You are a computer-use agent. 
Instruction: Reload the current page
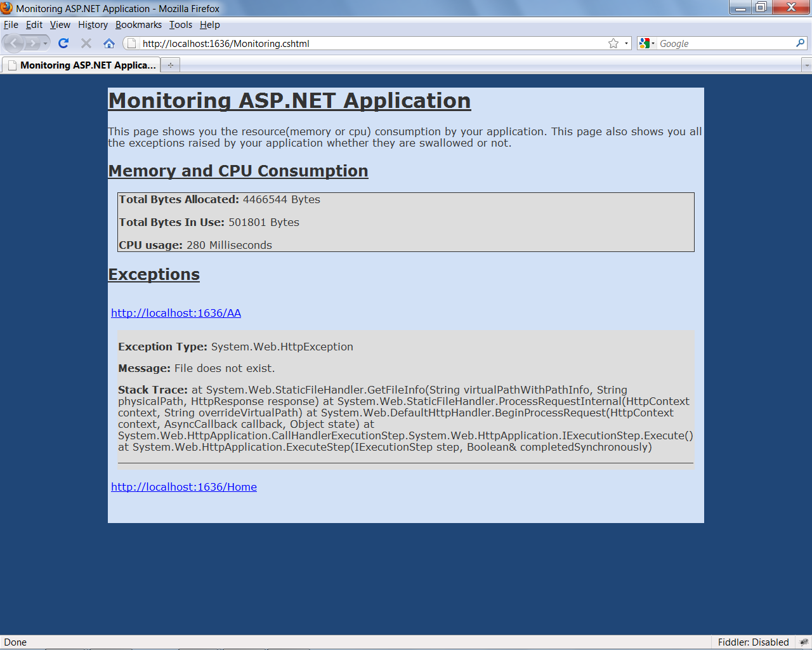(x=63, y=43)
